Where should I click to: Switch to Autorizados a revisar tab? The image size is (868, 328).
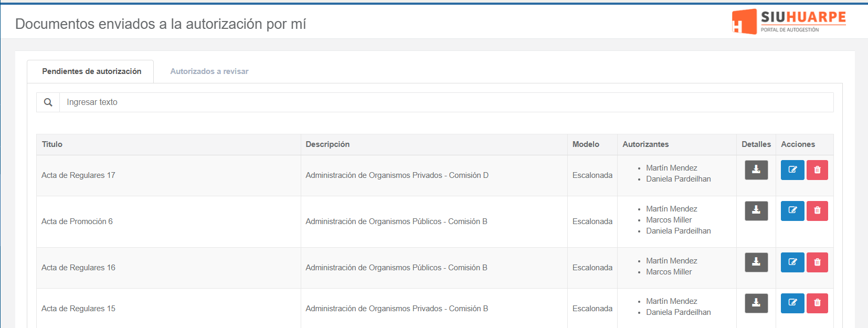(209, 71)
